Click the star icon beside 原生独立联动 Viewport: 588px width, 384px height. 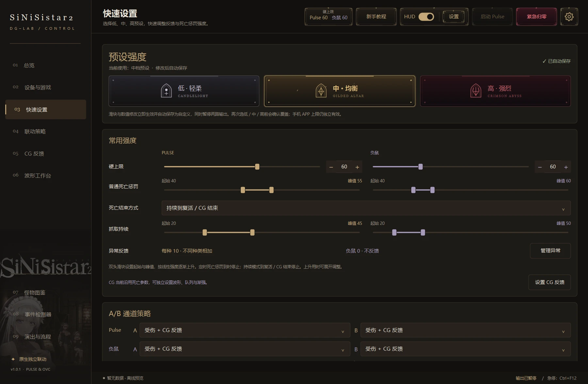coord(13,359)
